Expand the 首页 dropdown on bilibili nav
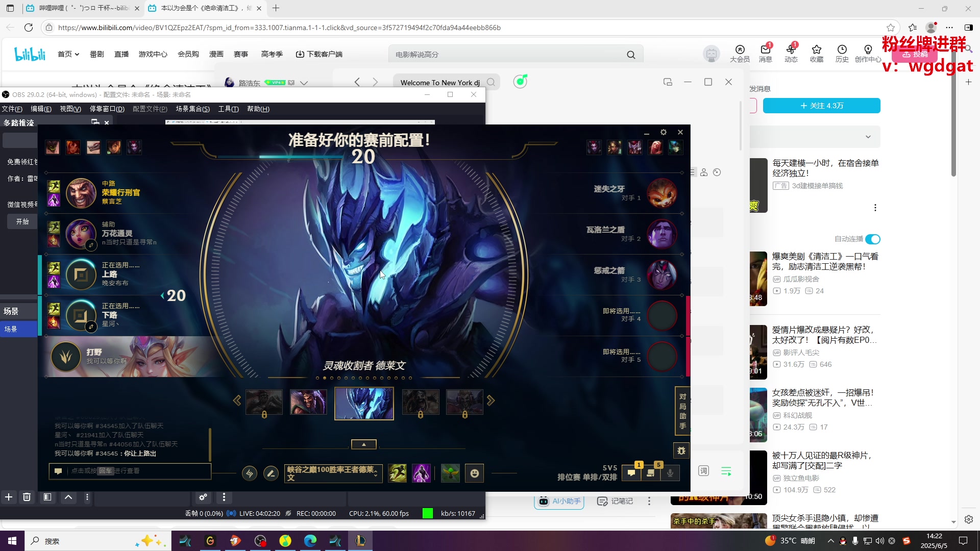Screen dimensions: 980x551 (68, 54)
